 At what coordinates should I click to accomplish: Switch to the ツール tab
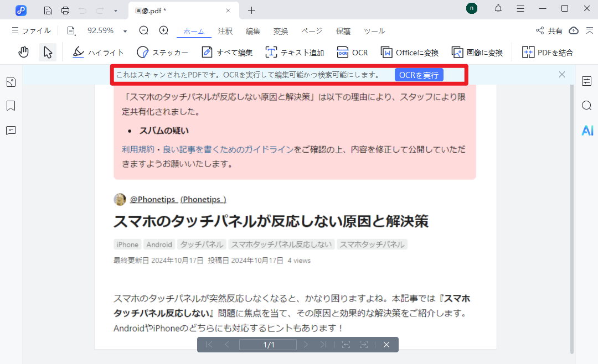[x=374, y=31]
